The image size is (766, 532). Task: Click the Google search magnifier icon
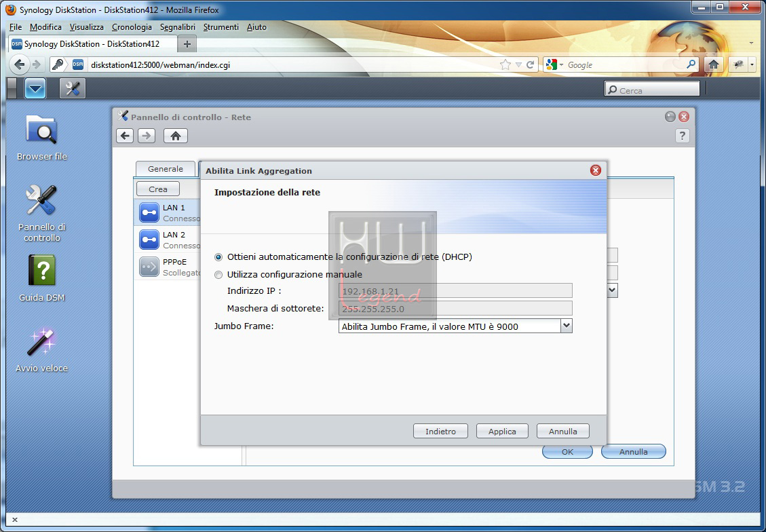pos(691,64)
